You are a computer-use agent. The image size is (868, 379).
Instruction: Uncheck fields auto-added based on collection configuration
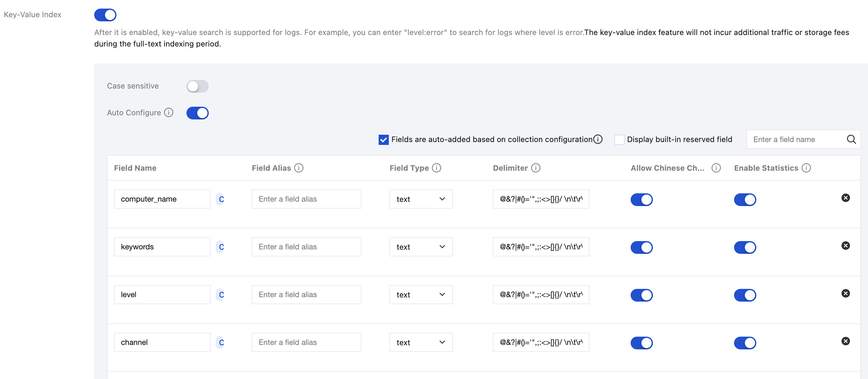tap(383, 139)
